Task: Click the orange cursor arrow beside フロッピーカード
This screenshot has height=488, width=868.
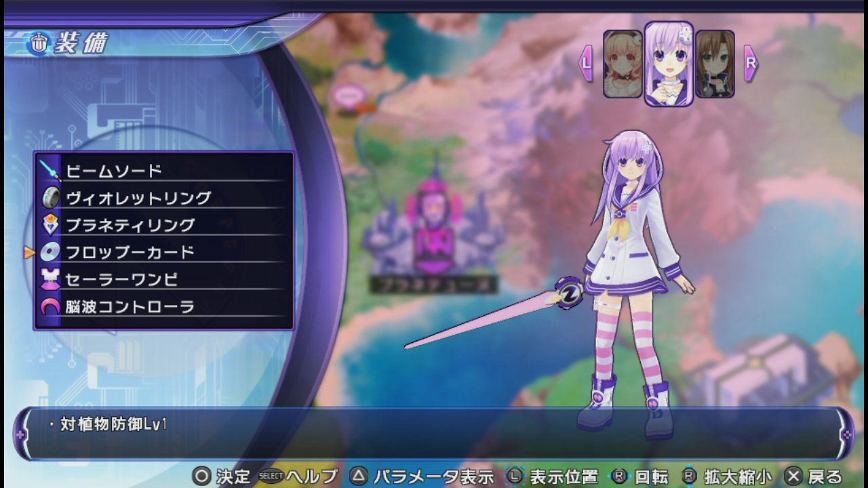Action: pyautogui.click(x=29, y=252)
